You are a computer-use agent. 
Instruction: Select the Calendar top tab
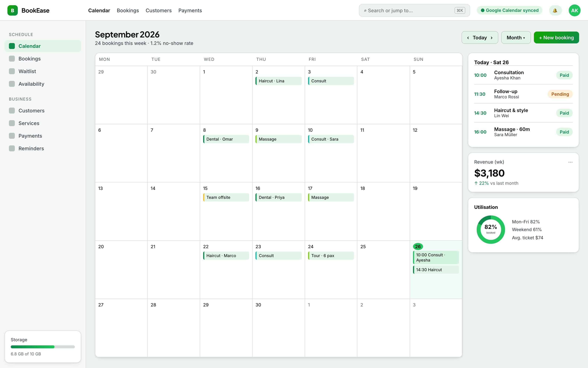coord(99,10)
